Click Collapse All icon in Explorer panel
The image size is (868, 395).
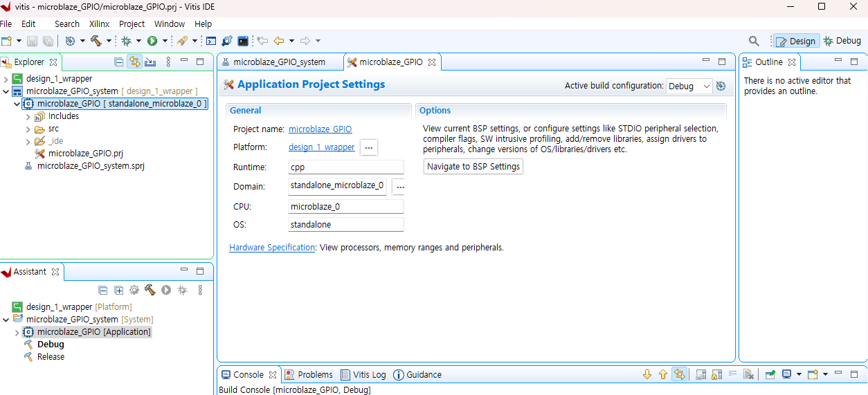119,62
